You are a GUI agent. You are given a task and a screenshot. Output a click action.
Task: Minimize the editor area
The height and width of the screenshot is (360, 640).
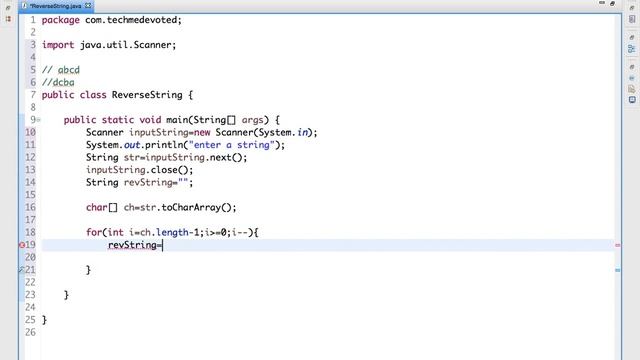(602, 3)
